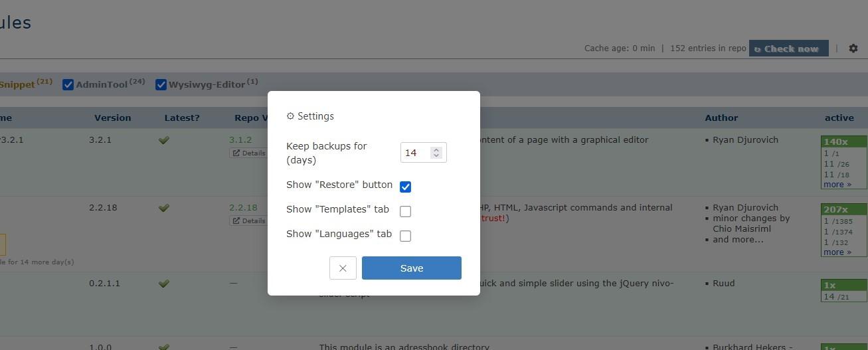Sort by the Author column header
Viewport: 868px width, 350px height.
coord(721,118)
